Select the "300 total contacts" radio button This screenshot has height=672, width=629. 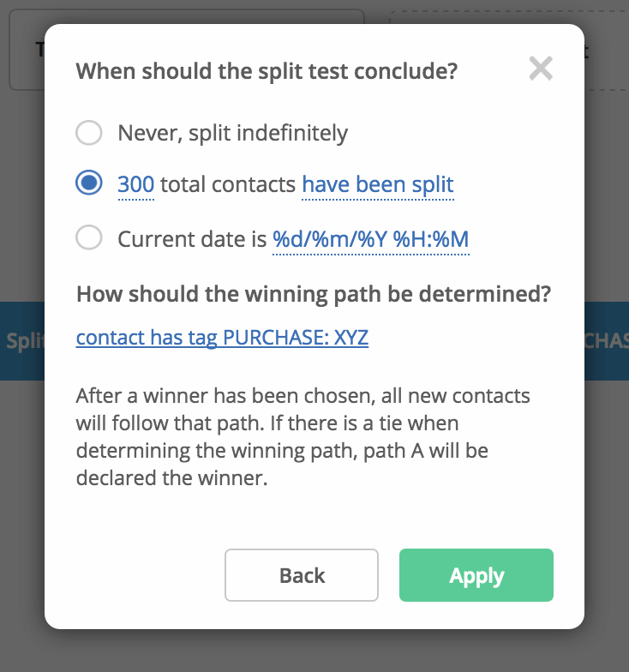tap(89, 183)
